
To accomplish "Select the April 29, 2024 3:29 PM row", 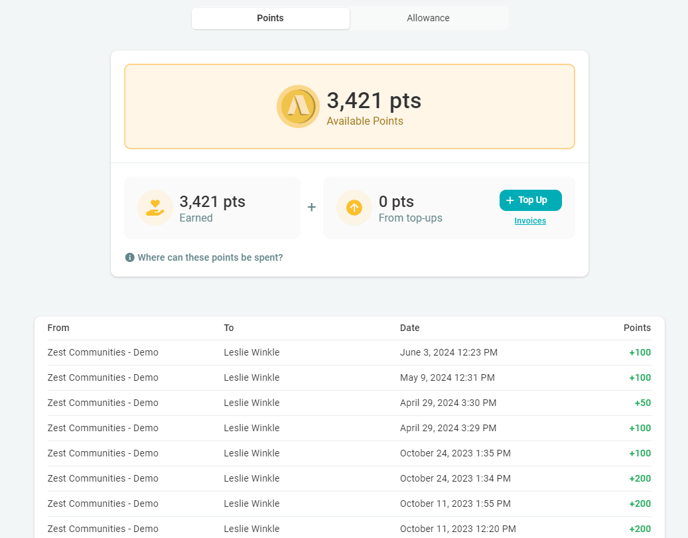I will click(x=349, y=428).
